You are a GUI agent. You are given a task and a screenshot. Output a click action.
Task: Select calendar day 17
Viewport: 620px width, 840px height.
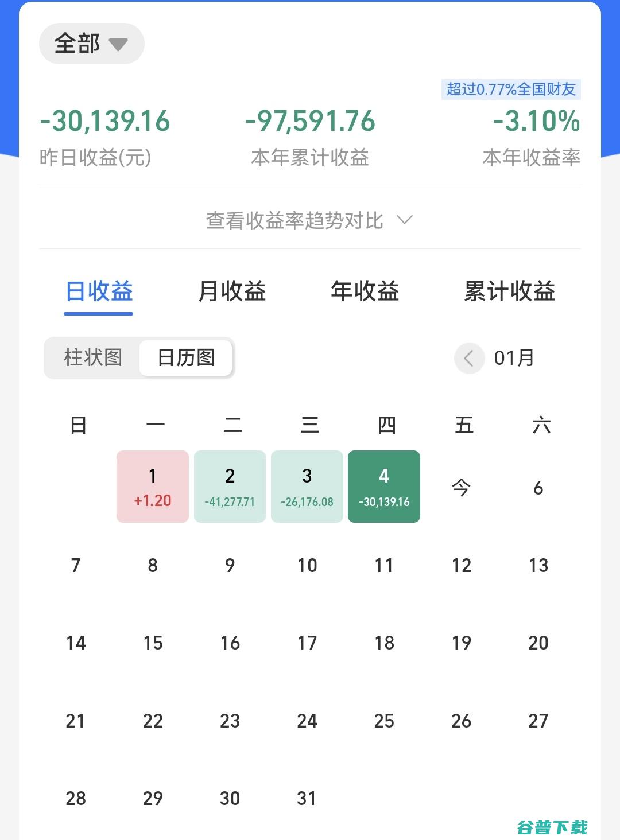tap(307, 643)
